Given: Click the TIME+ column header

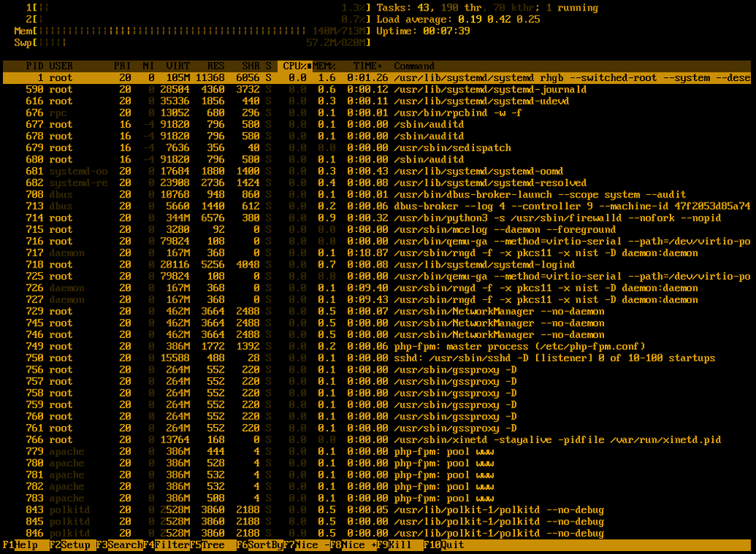Looking at the screenshot, I should [369, 66].
